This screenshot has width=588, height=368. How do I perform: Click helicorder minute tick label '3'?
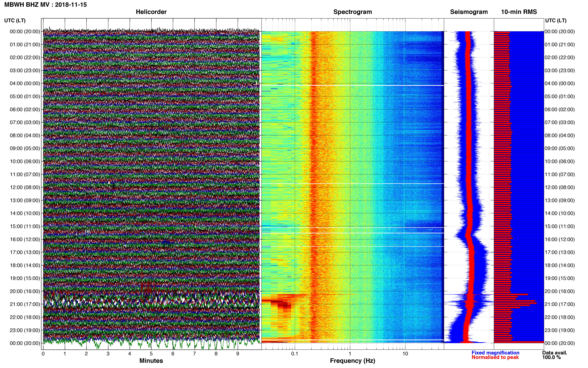[x=108, y=354]
